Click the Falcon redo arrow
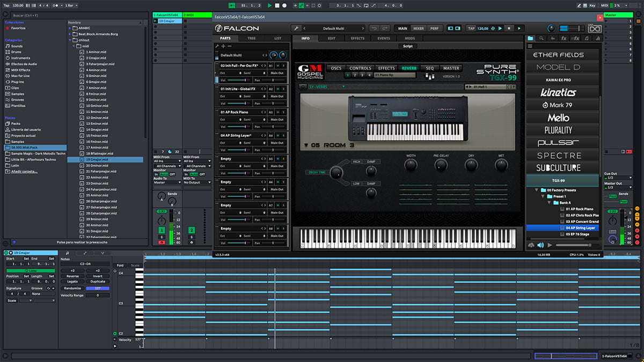 [x=385, y=28]
